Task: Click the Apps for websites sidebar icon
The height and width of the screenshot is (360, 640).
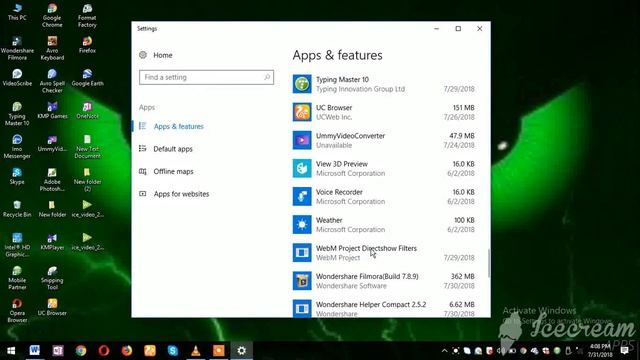Action: point(142,194)
